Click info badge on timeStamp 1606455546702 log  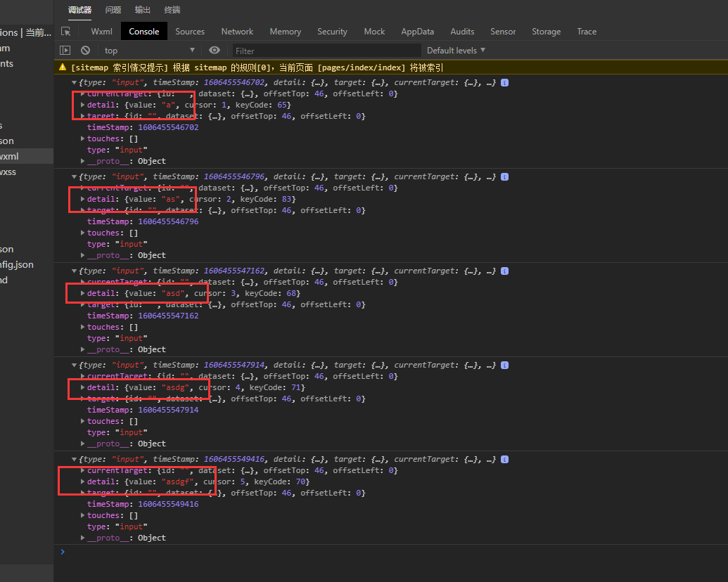click(505, 83)
